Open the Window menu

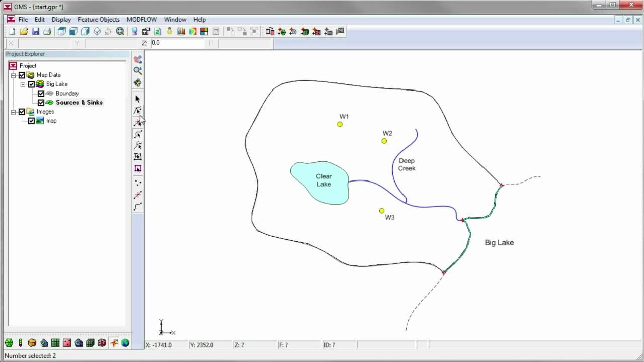click(x=175, y=20)
